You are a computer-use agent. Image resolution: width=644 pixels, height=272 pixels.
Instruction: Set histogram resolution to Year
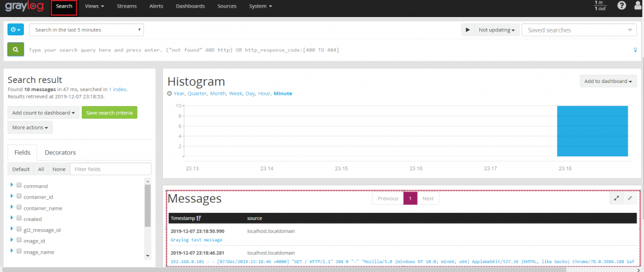point(179,94)
